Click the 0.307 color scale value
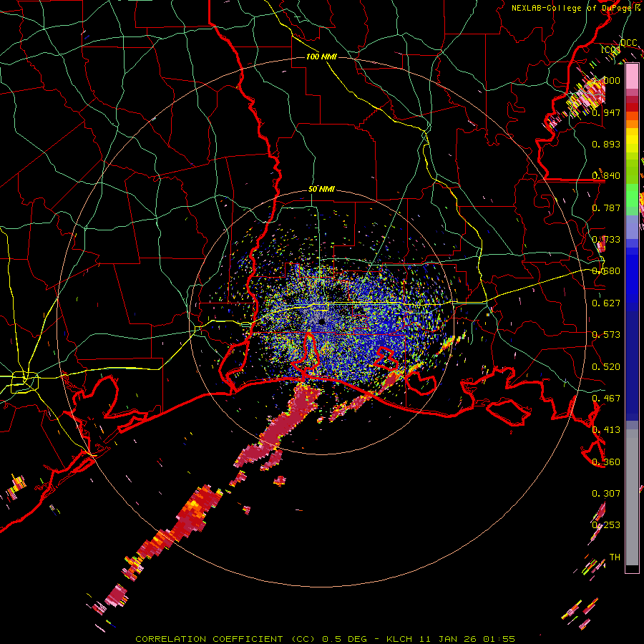This screenshot has height=644, width=644. tap(606, 494)
